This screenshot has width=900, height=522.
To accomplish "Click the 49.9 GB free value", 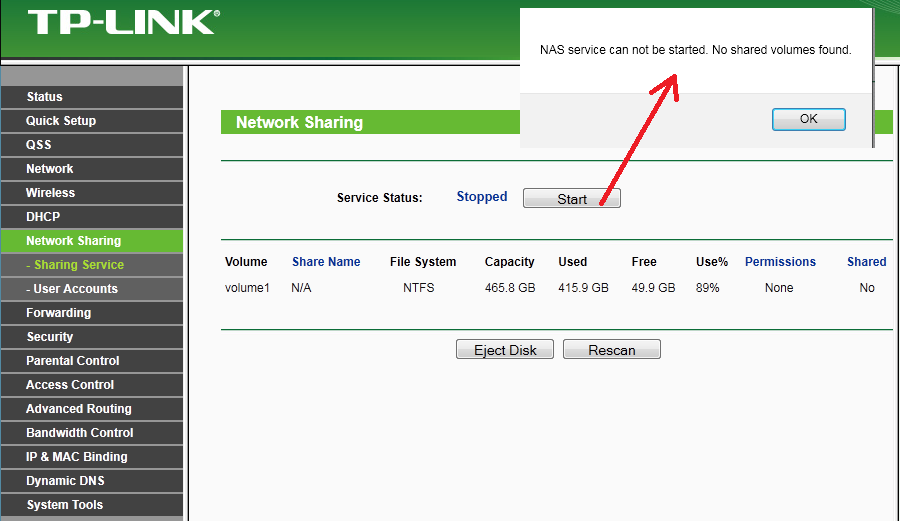I will click(653, 288).
